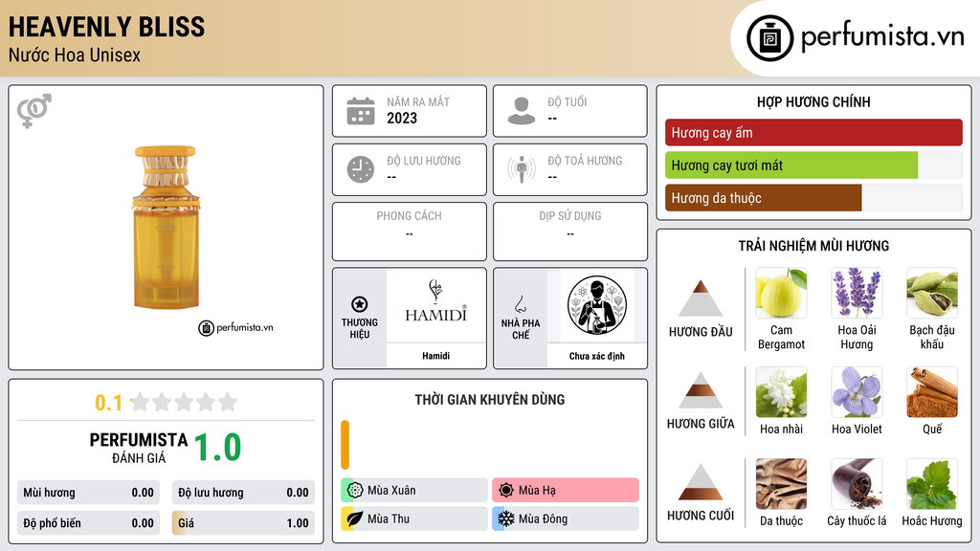Click the perfumista.vn text in header
Screen dimensions: 980x551
tap(882, 37)
